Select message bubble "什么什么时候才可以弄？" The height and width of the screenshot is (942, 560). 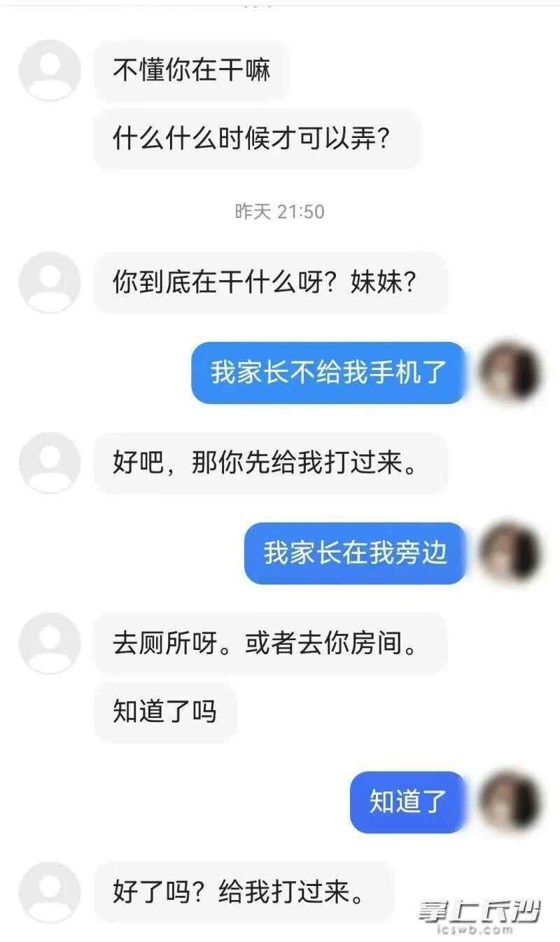[x=257, y=139]
